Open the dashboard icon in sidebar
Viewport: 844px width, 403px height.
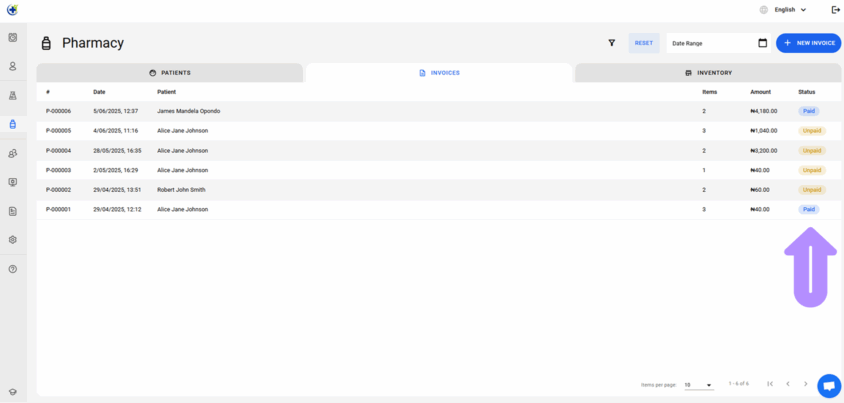13,38
